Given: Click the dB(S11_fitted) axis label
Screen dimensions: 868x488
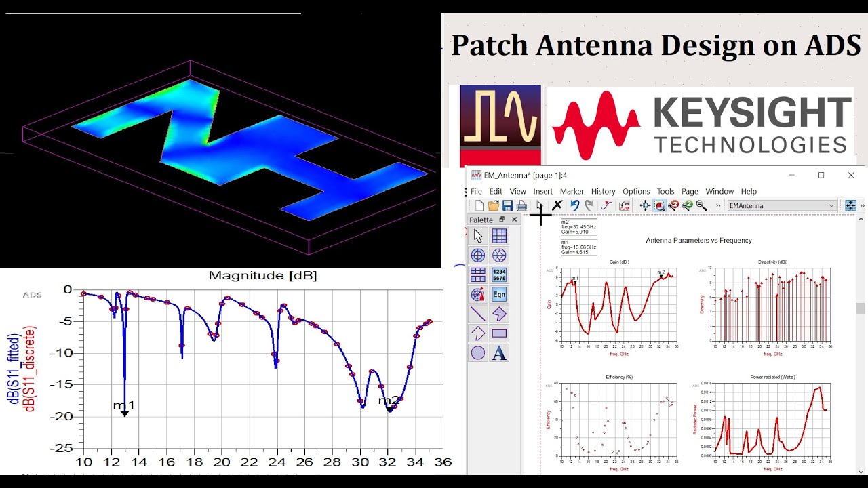Looking at the screenshot, I should [14, 368].
